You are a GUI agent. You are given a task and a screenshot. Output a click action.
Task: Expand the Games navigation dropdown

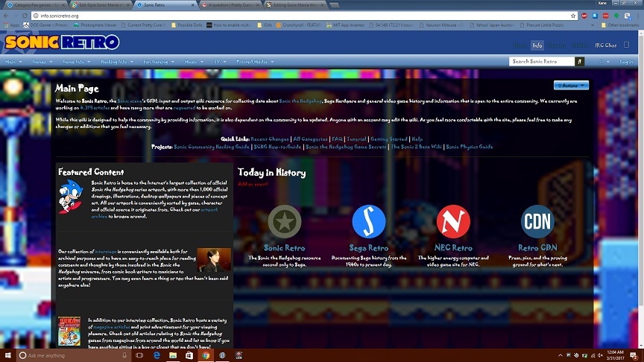(x=42, y=62)
